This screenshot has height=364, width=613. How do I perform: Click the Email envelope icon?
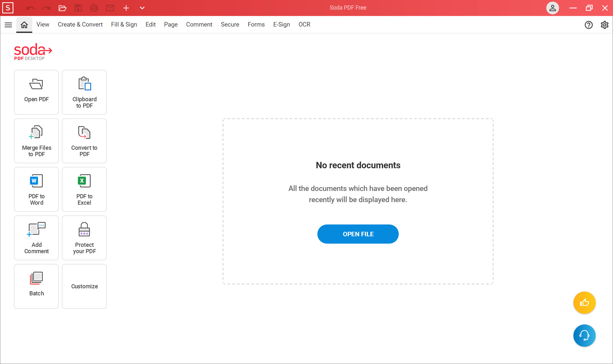tap(110, 8)
